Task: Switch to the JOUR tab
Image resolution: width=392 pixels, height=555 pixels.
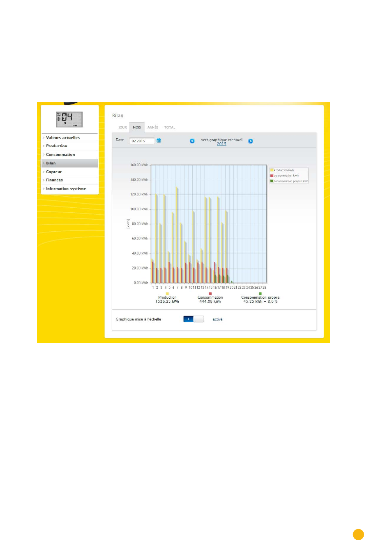Action: 122,128
